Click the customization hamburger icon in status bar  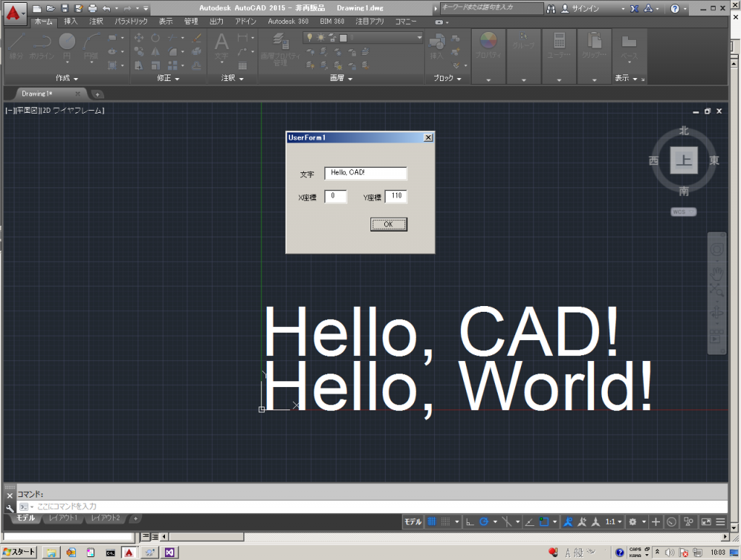[720, 522]
